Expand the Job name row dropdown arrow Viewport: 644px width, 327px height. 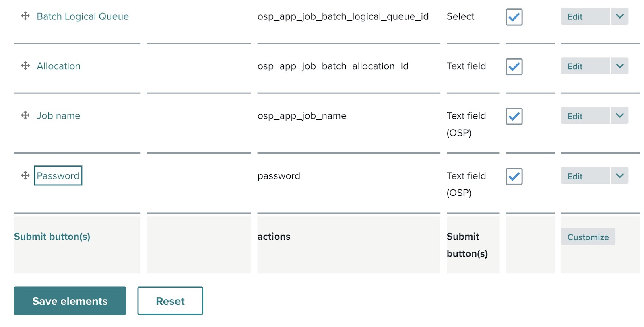pyautogui.click(x=619, y=116)
